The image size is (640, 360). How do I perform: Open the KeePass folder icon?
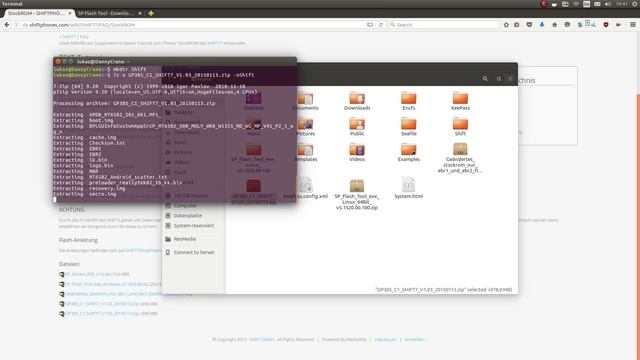pyautogui.click(x=460, y=101)
